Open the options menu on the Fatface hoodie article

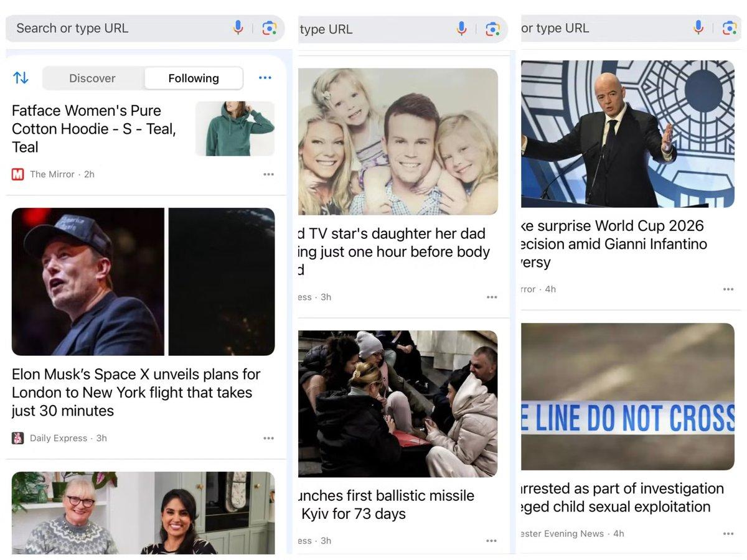point(268,174)
